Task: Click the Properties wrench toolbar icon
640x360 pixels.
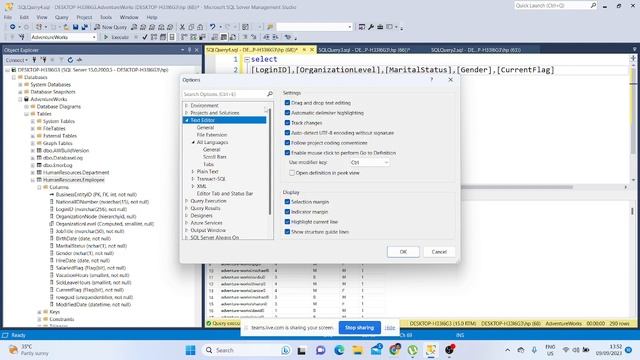Action: 371,27
